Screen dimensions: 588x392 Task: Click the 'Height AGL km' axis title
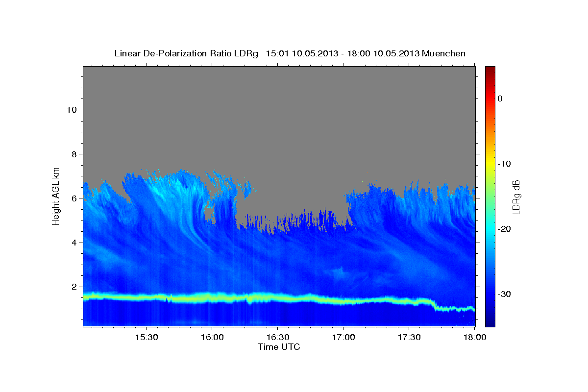pos(56,196)
